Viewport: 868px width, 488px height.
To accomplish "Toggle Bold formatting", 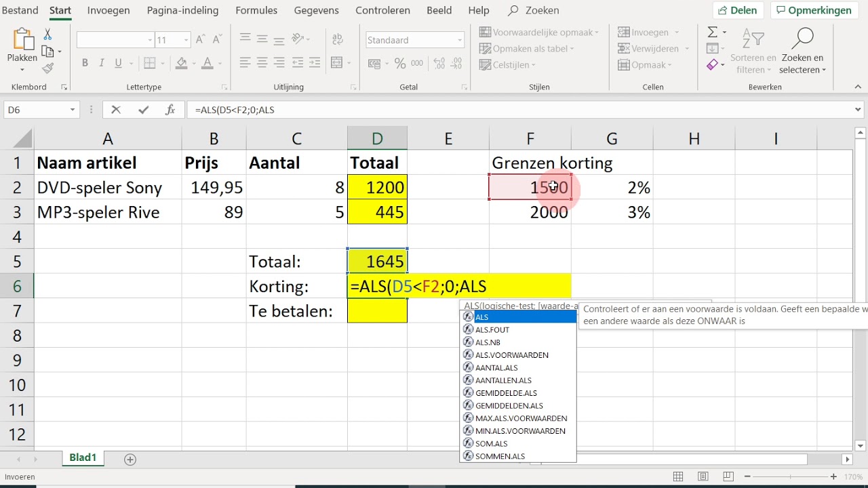I will click(85, 63).
